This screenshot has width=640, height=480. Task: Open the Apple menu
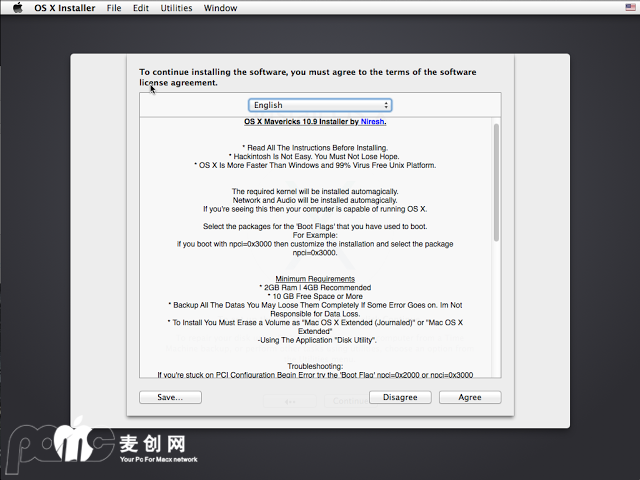[x=18, y=8]
